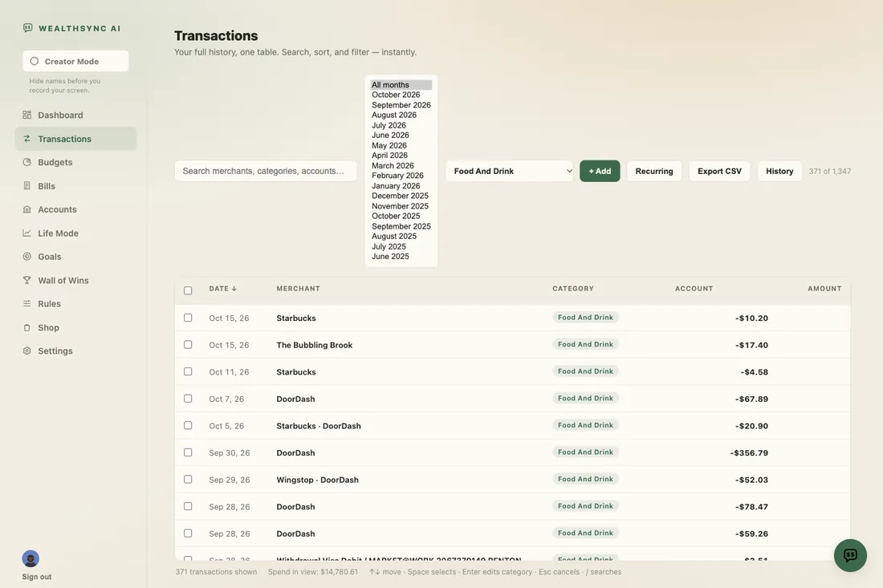Open Recurring transactions
The height and width of the screenshot is (588, 883).
[x=653, y=171]
